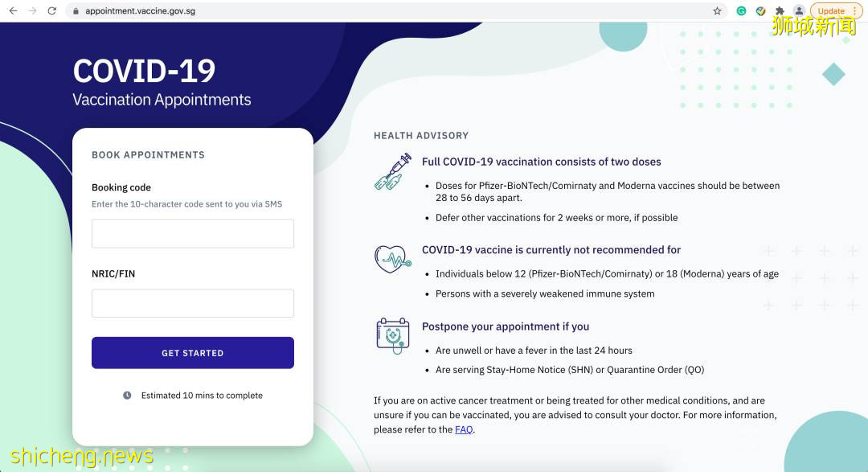Open the Extensions puzzle piece menu
The width and height of the screenshot is (868, 472).
point(780,11)
